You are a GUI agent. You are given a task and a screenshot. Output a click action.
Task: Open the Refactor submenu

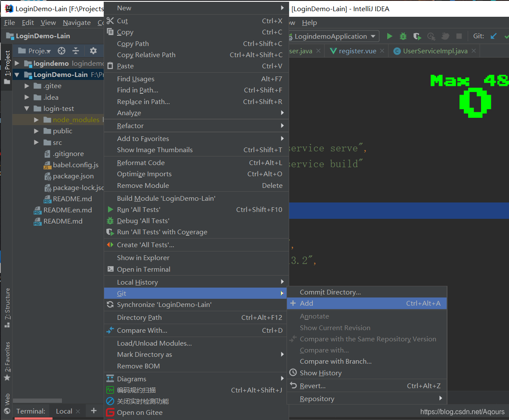pyautogui.click(x=195, y=126)
